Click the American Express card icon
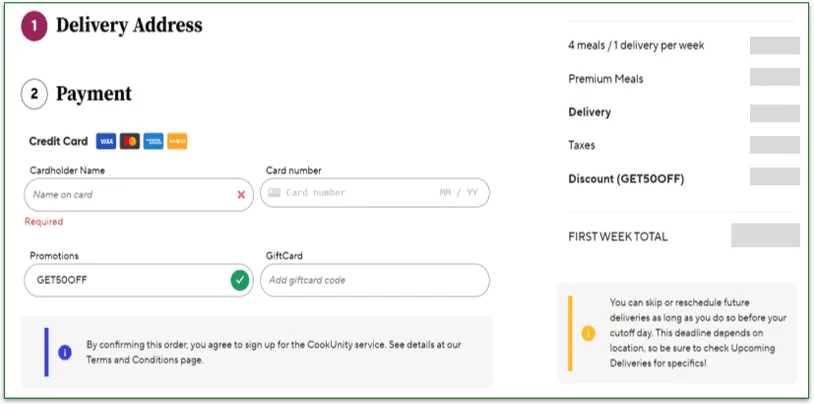This screenshot has height=404, width=814. [154, 141]
